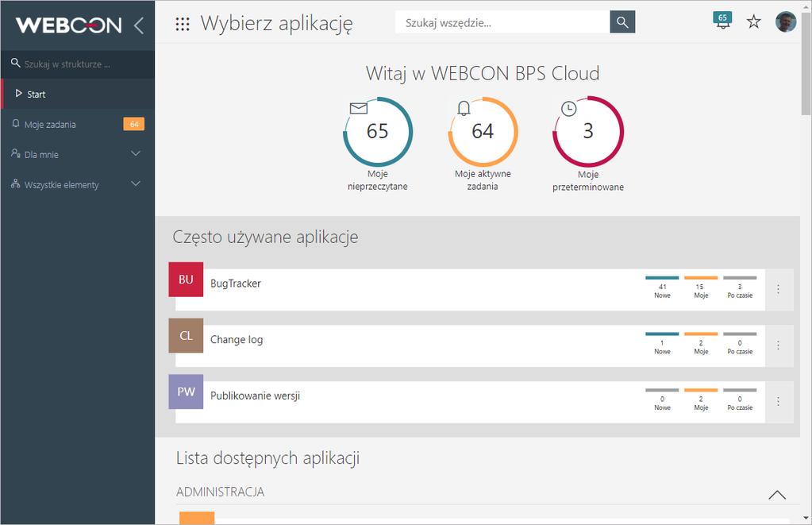This screenshot has width=812, height=525.
Task: Click BugTracker 15 Moje counter
Action: tap(701, 288)
